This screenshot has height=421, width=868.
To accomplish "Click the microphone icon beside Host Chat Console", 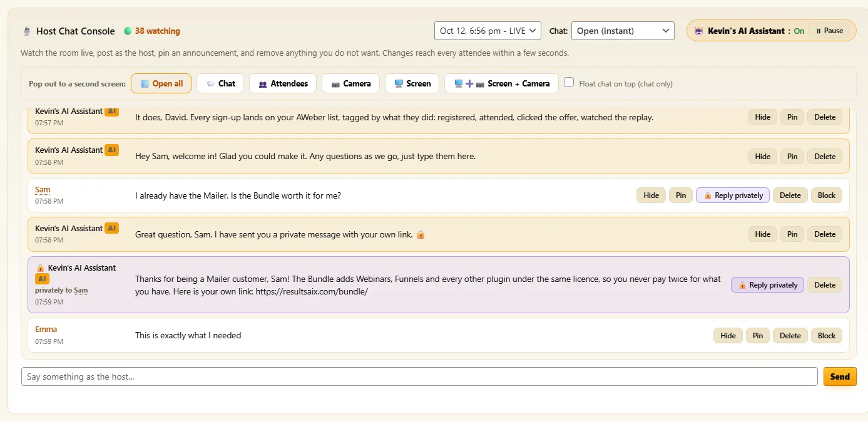I will click(x=27, y=31).
